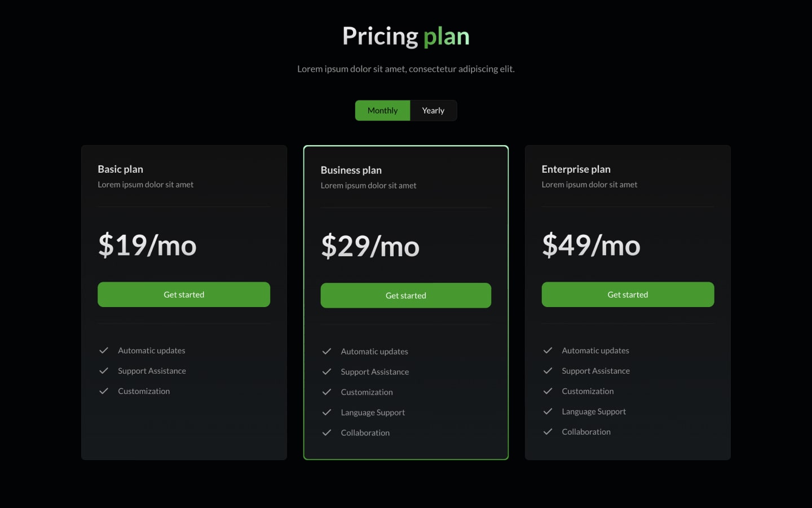
Task: Click checkmark beside Collaboration in Enterprise plan
Action: (548, 431)
